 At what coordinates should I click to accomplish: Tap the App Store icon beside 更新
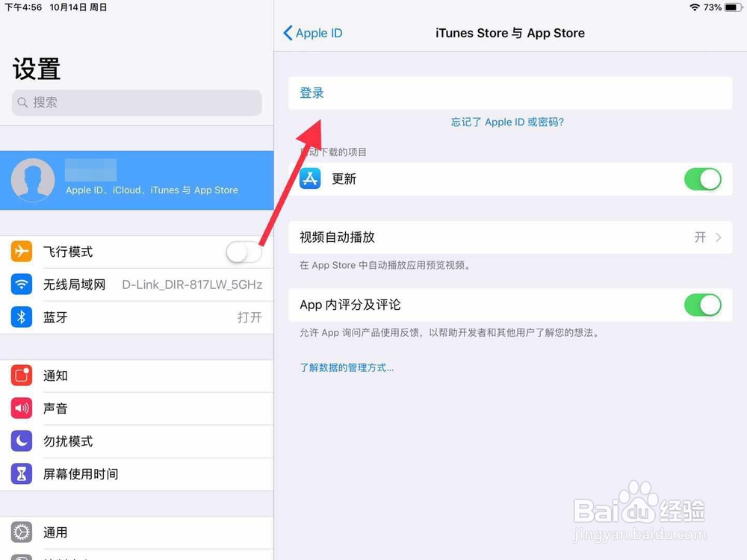click(310, 179)
